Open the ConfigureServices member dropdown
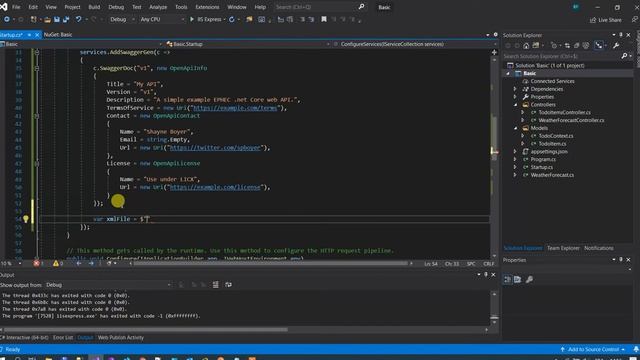This screenshot has height=360, width=640. pos(415,44)
